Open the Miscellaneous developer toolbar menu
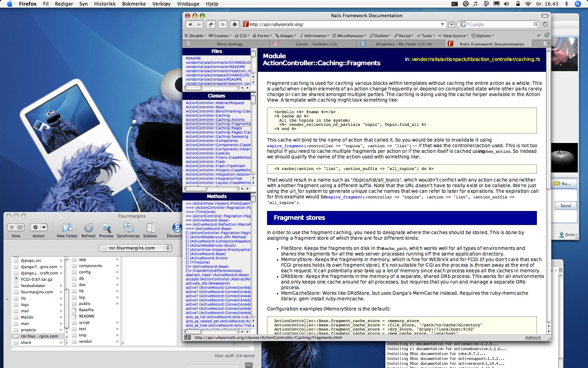588x368 pixels. pos(349,36)
